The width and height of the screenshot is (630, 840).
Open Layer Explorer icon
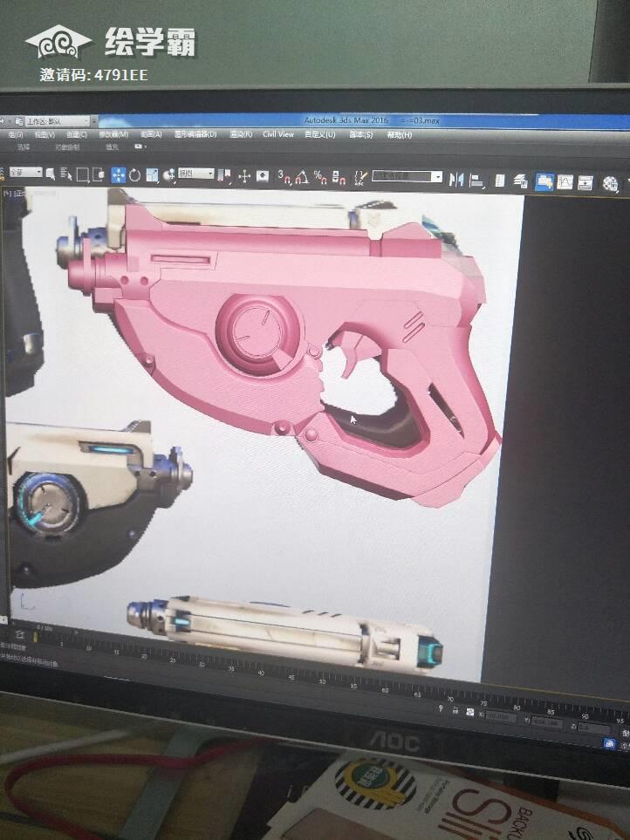pos(520,181)
